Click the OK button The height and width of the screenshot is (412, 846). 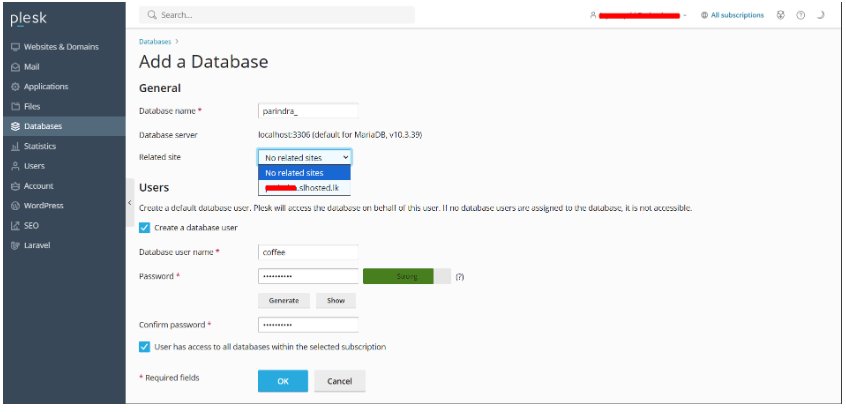click(x=283, y=381)
